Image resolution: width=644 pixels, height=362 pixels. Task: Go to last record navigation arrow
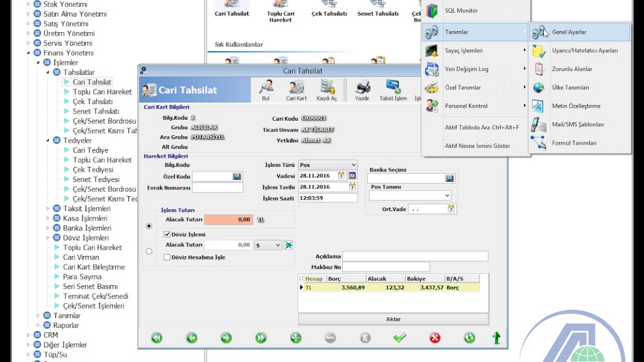261,338
